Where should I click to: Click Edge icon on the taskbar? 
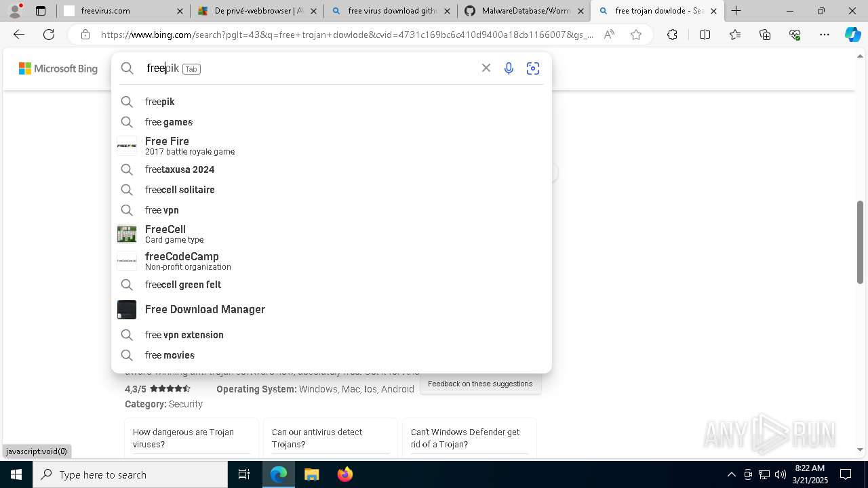coord(279,474)
